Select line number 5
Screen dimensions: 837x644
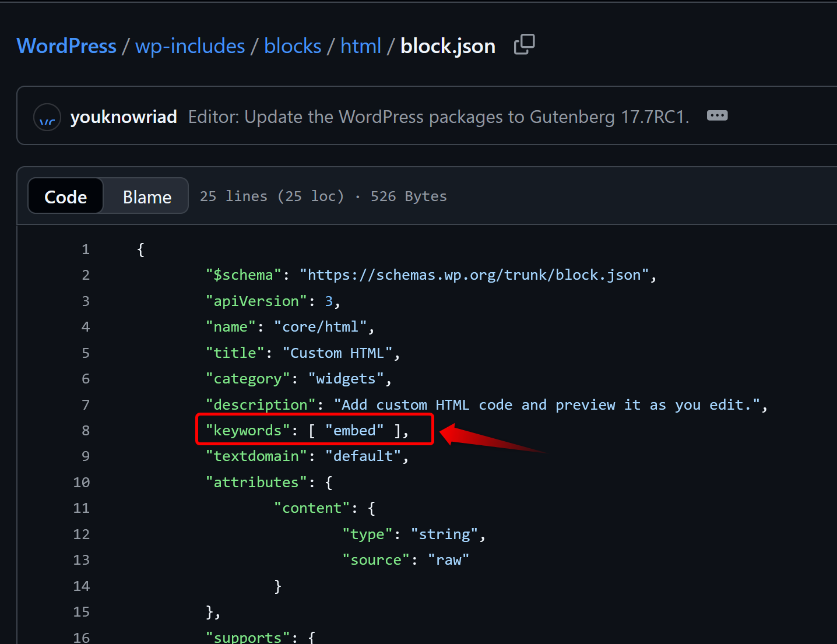[x=86, y=353]
